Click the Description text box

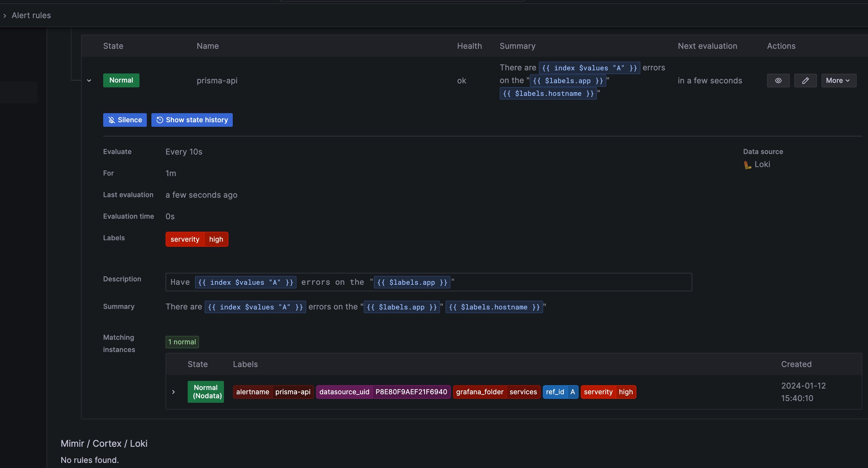coord(429,282)
